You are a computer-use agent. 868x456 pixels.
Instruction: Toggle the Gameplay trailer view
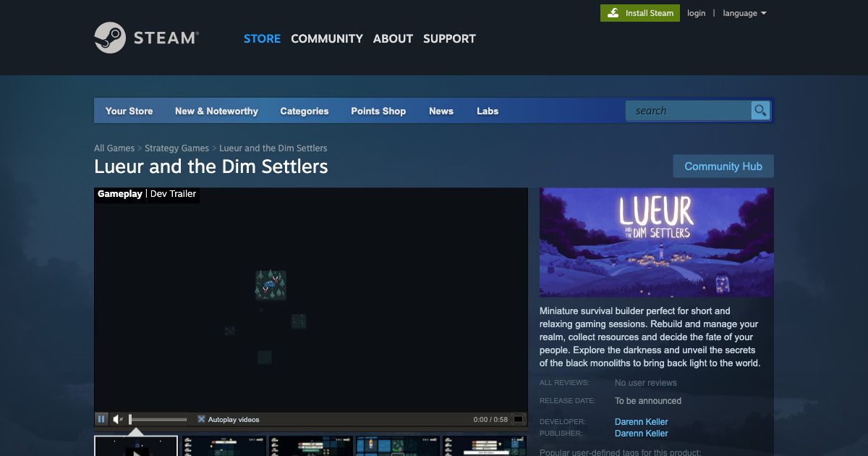click(x=120, y=193)
